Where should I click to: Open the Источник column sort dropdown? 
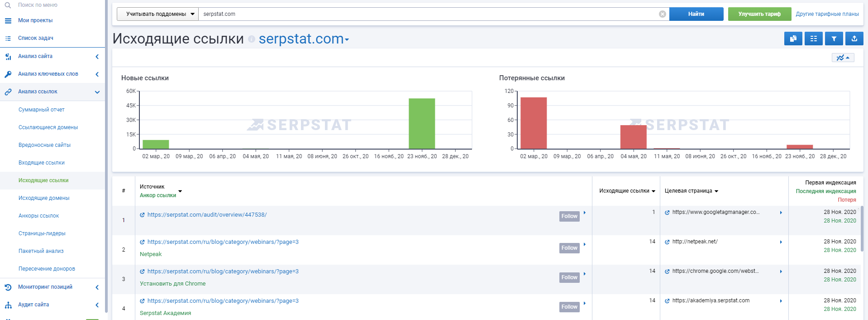coord(180,191)
